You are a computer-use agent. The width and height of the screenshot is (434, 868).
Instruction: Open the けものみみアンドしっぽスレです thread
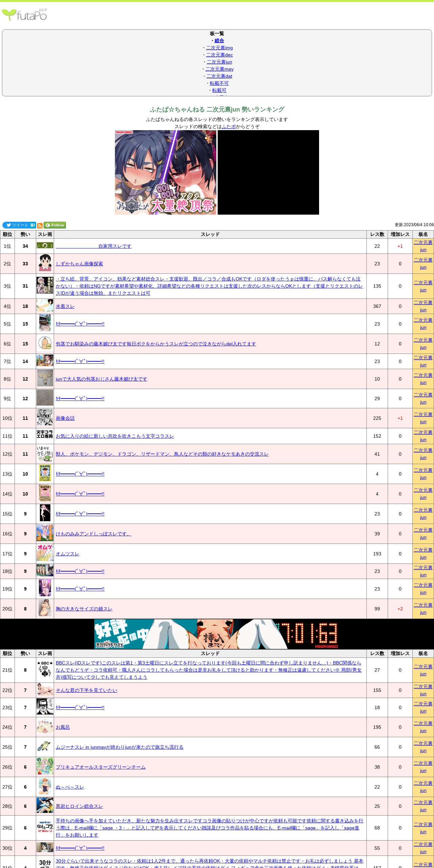coord(94,534)
